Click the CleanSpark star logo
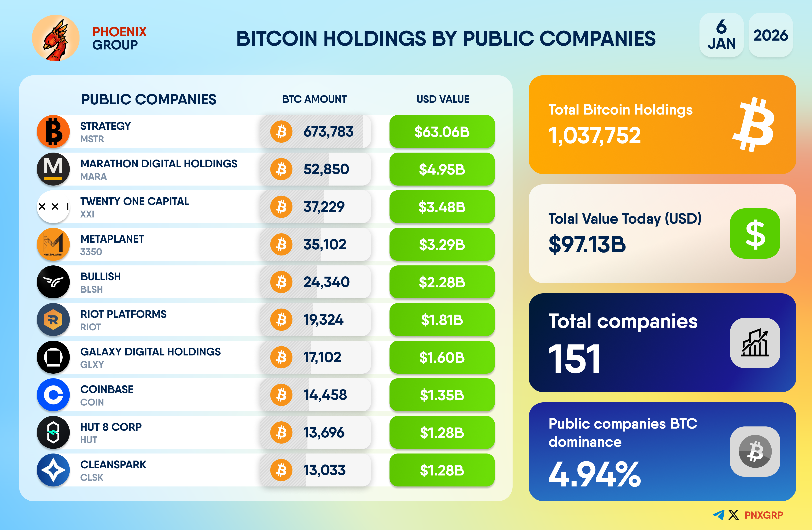 tap(53, 470)
